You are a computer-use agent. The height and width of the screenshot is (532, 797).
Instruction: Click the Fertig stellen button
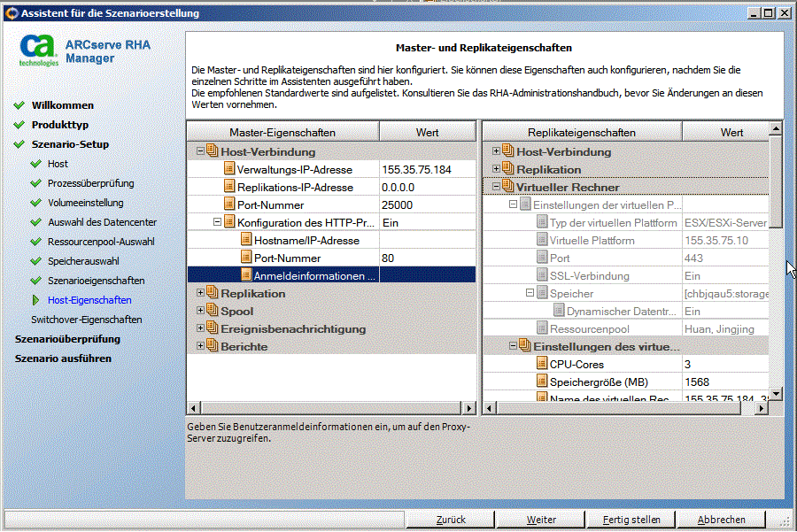(631, 520)
